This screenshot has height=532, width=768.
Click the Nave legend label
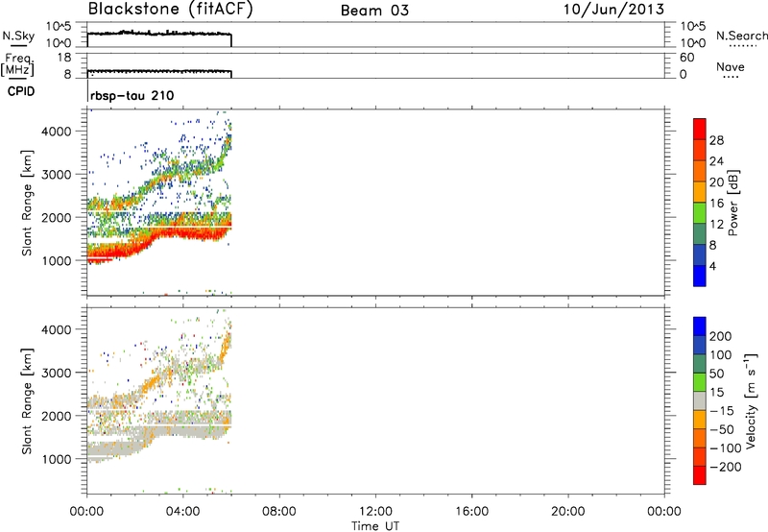pyautogui.click(x=731, y=66)
